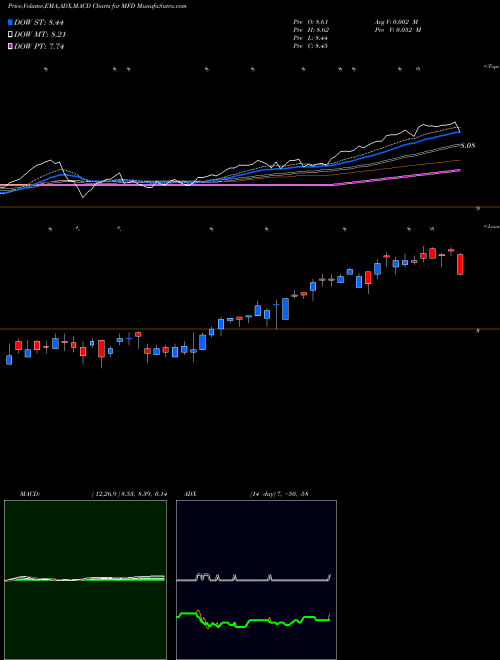This screenshot has width=500, height=660.
Task: Click the '<-Tops' marker label
Action: coord(491,67)
